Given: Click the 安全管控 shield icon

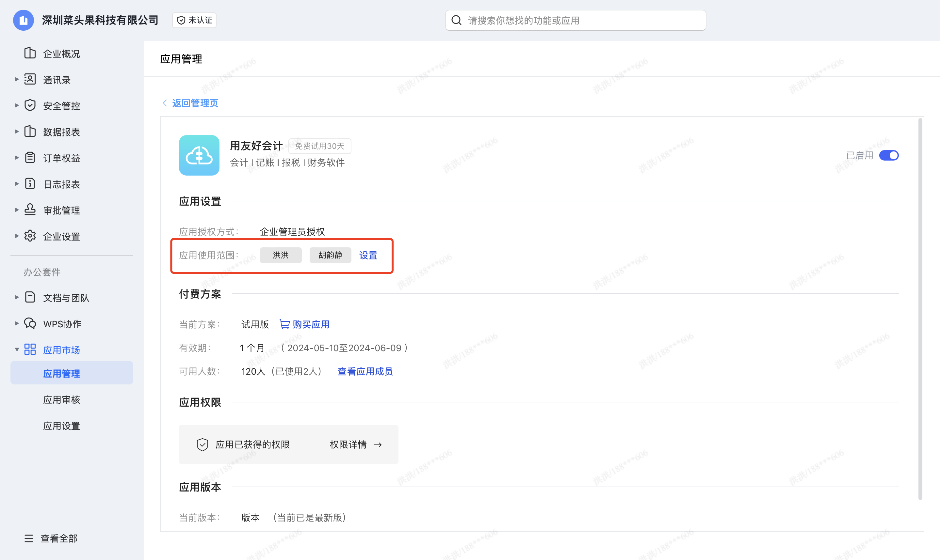Looking at the screenshot, I should pyautogui.click(x=30, y=105).
